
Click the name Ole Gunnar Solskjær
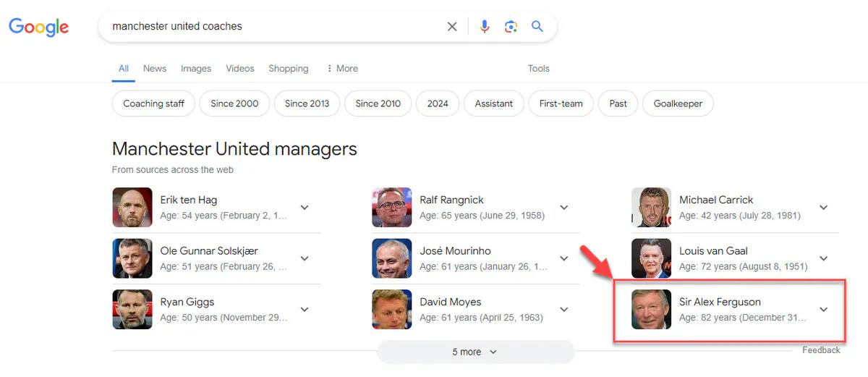click(x=209, y=251)
